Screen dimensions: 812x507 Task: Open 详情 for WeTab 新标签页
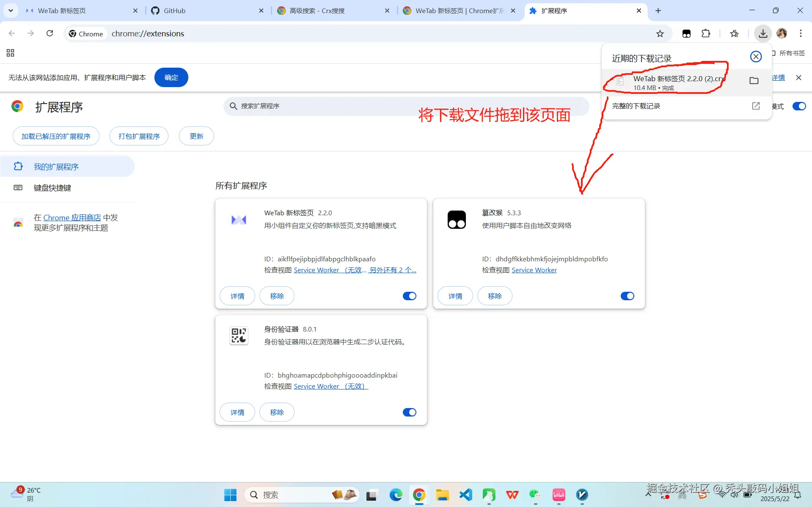pos(237,296)
